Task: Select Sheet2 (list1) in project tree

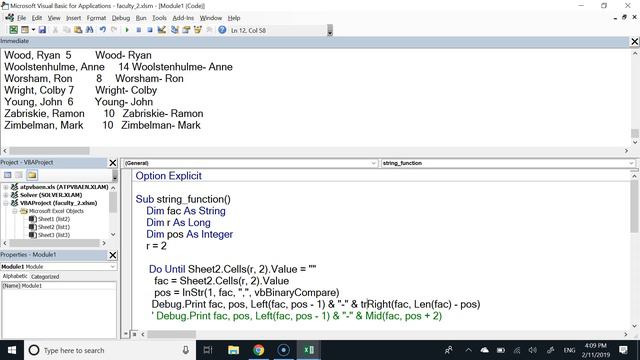Action: click(49, 227)
